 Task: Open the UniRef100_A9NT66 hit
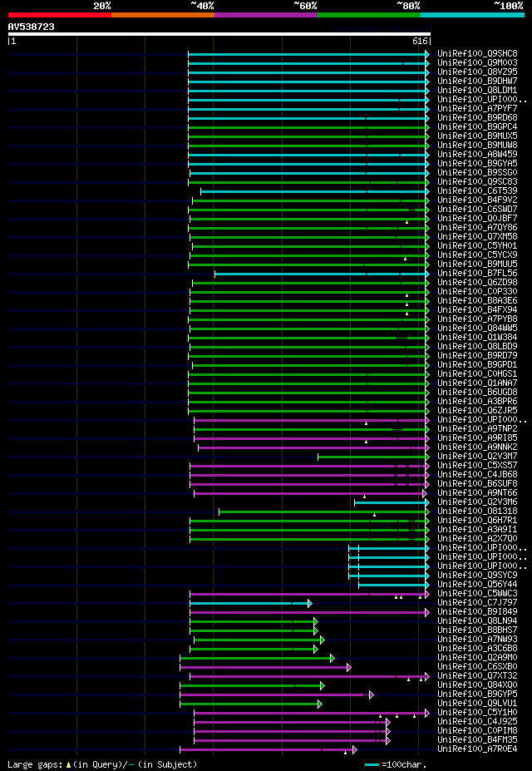tap(477, 493)
